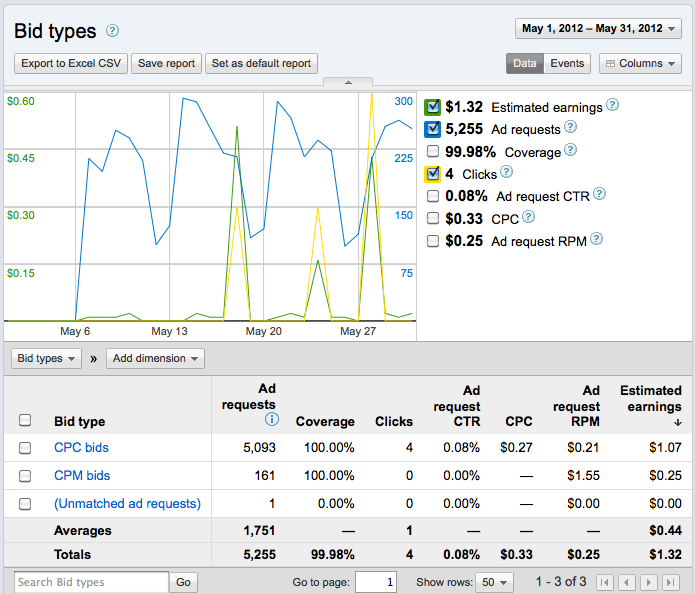Viewport: 695px width, 594px height.
Task: Open the CPC bids link
Action: 82,447
